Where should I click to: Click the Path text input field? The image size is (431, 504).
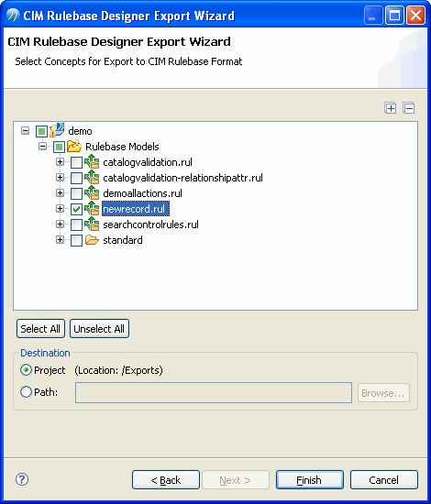pos(214,392)
